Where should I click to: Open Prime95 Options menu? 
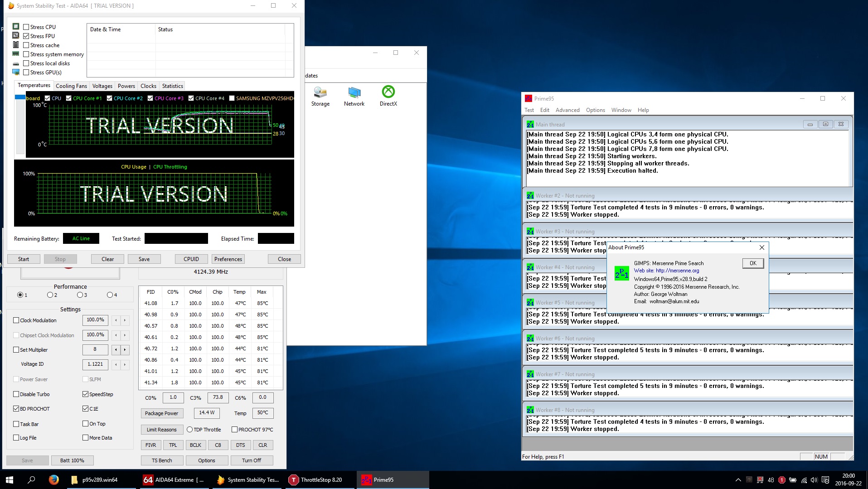[x=595, y=110]
